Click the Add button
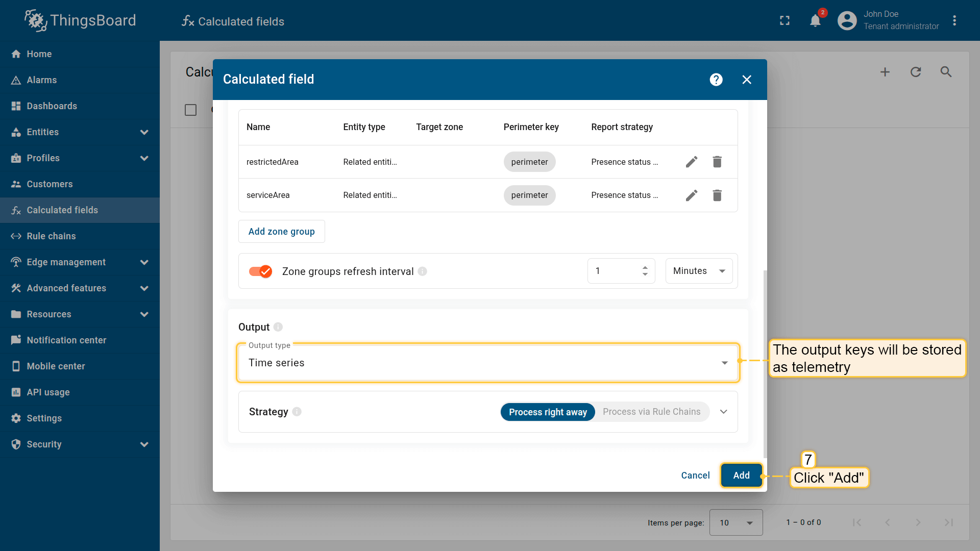 click(x=741, y=475)
